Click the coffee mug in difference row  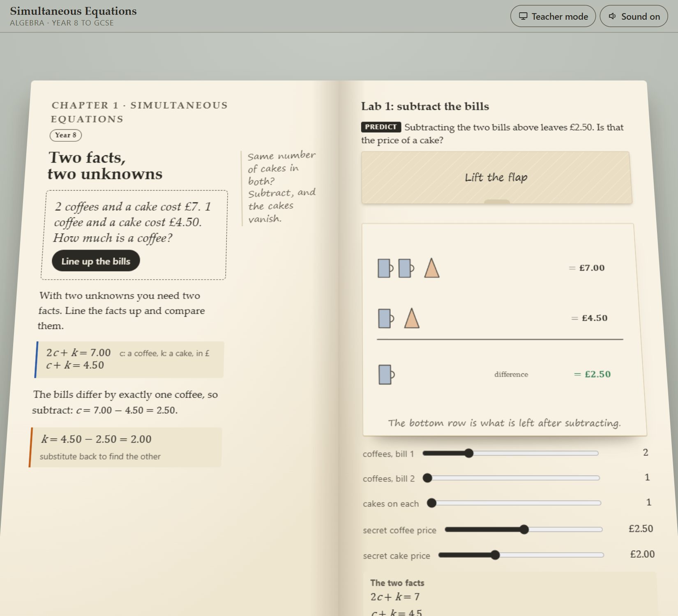point(387,375)
